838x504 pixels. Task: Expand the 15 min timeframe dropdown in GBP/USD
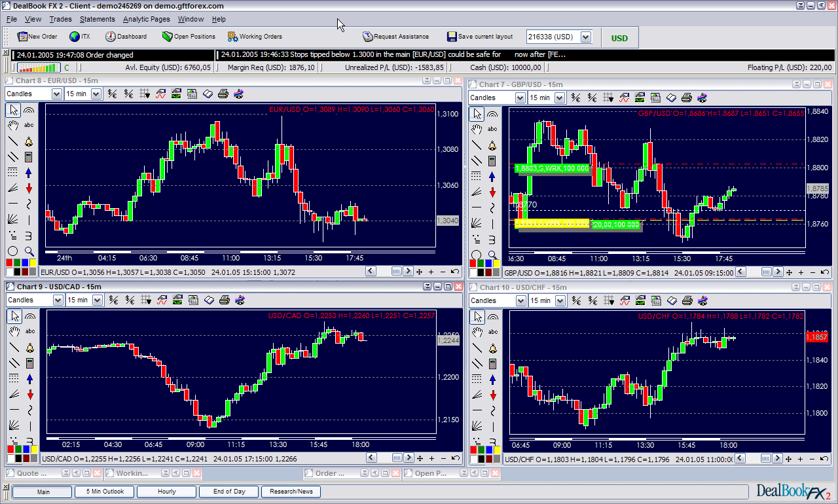coord(560,98)
